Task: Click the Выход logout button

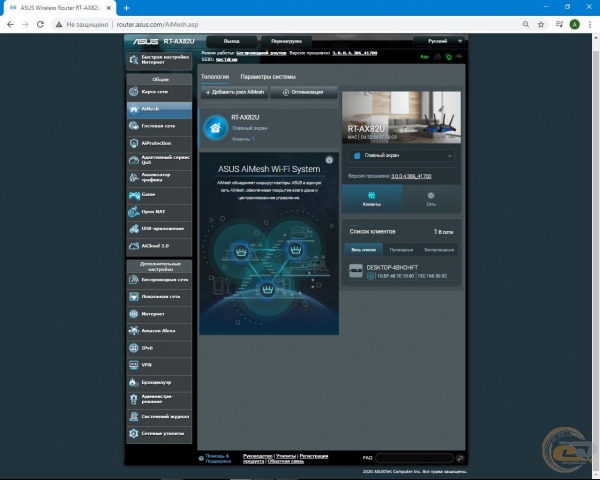Action: tap(232, 41)
